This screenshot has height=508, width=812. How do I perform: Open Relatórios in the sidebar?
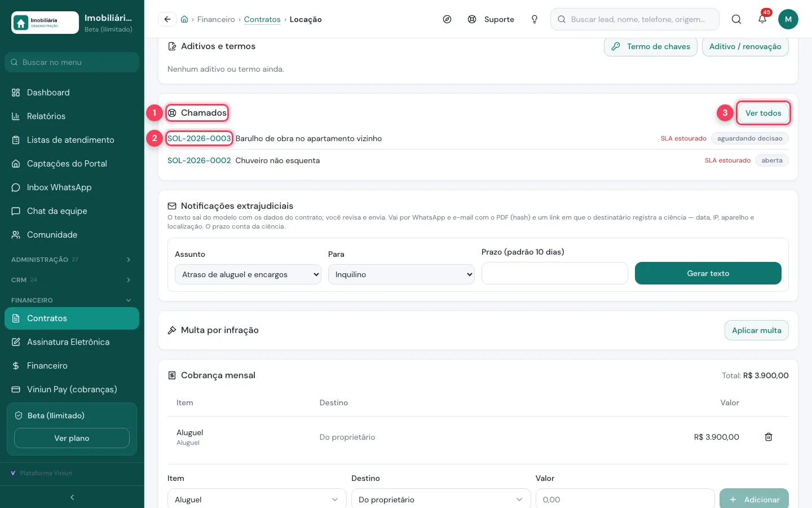(x=72, y=116)
